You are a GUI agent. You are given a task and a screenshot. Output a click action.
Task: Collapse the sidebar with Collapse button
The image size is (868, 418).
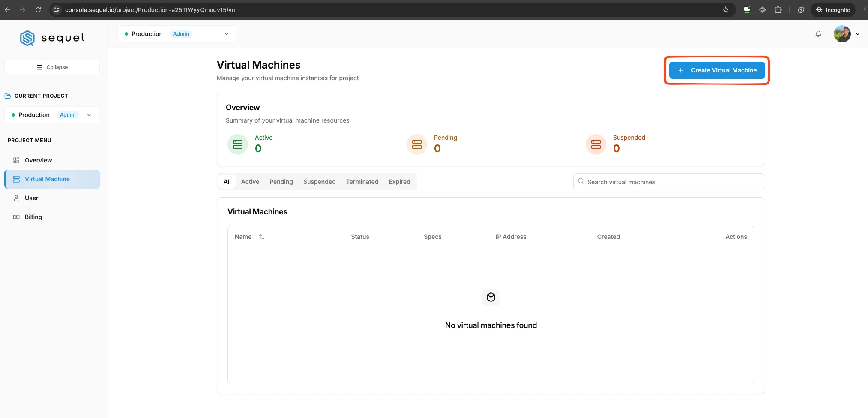pyautogui.click(x=52, y=67)
